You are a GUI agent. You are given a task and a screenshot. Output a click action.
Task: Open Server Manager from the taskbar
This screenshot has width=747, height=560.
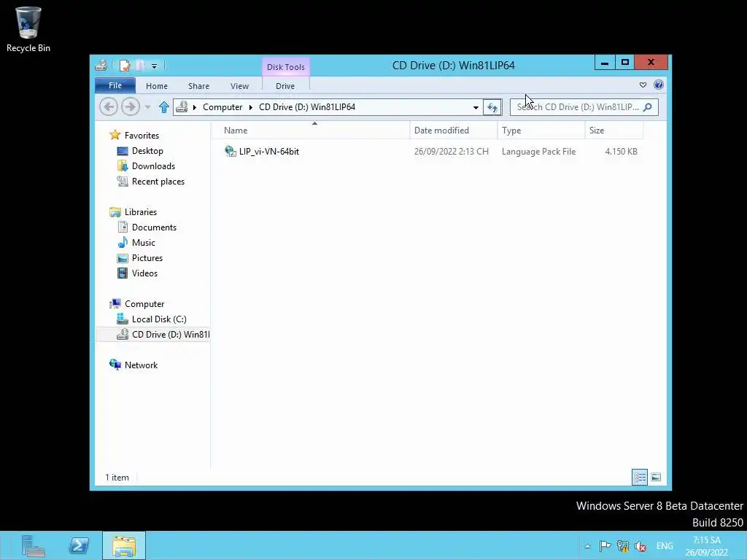click(x=33, y=545)
